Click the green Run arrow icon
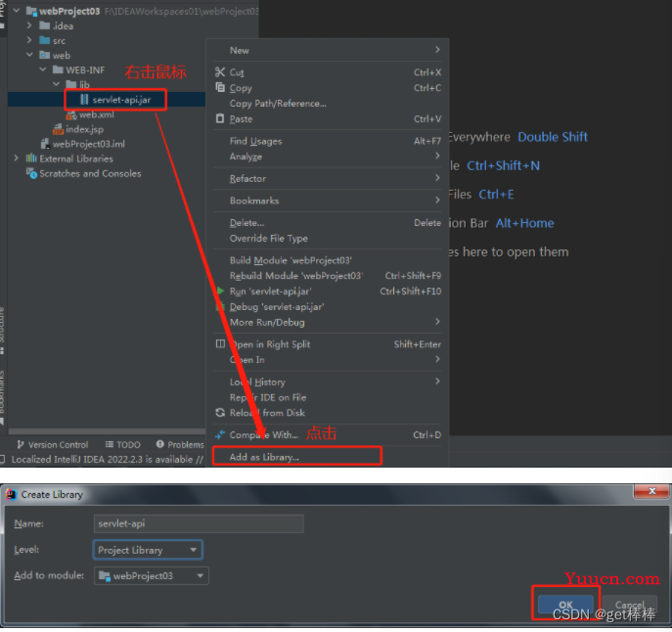 tap(220, 291)
